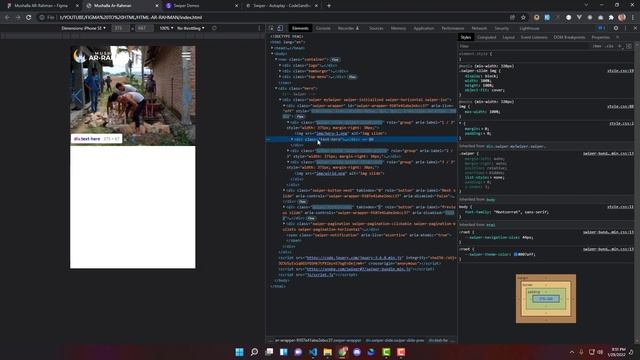The image size is (640, 360).
Task: Expand the div class hamburger node
Action: [280, 71]
